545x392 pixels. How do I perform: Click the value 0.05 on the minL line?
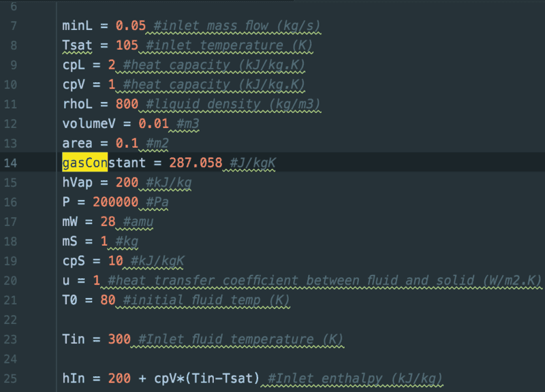pos(131,26)
